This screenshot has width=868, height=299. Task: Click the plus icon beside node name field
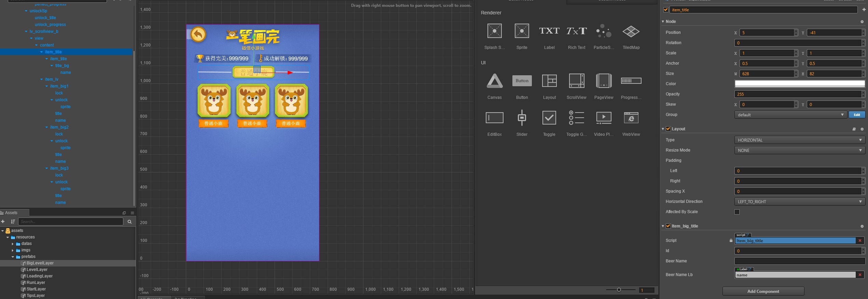(x=864, y=10)
